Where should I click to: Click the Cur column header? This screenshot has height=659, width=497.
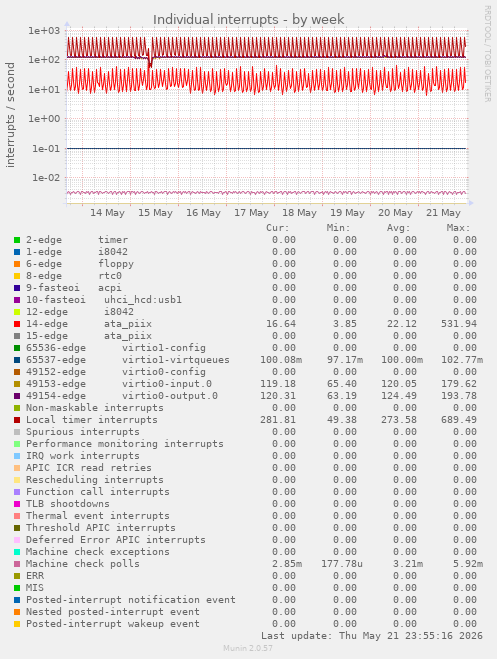(x=278, y=228)
